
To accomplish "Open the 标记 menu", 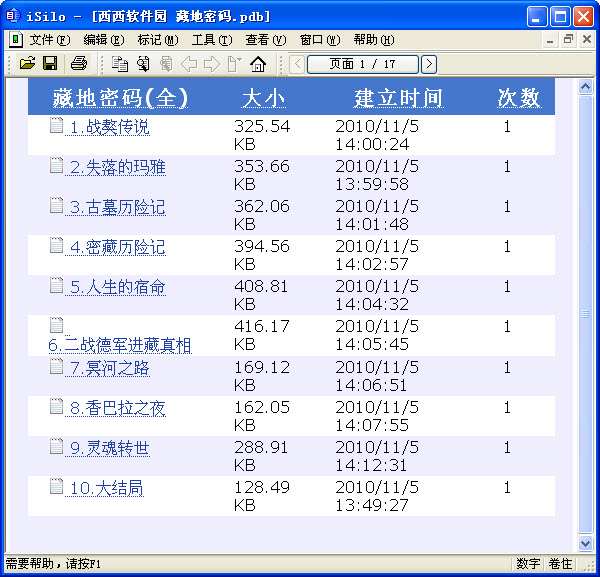I will [x=157, y=40].
